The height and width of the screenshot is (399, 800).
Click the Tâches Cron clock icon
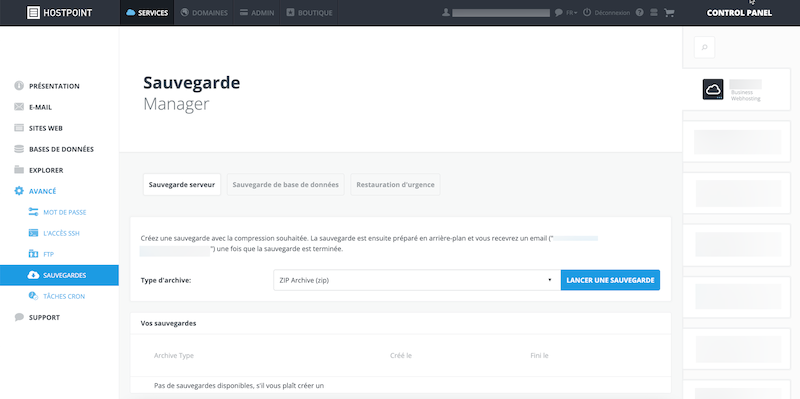33,296
